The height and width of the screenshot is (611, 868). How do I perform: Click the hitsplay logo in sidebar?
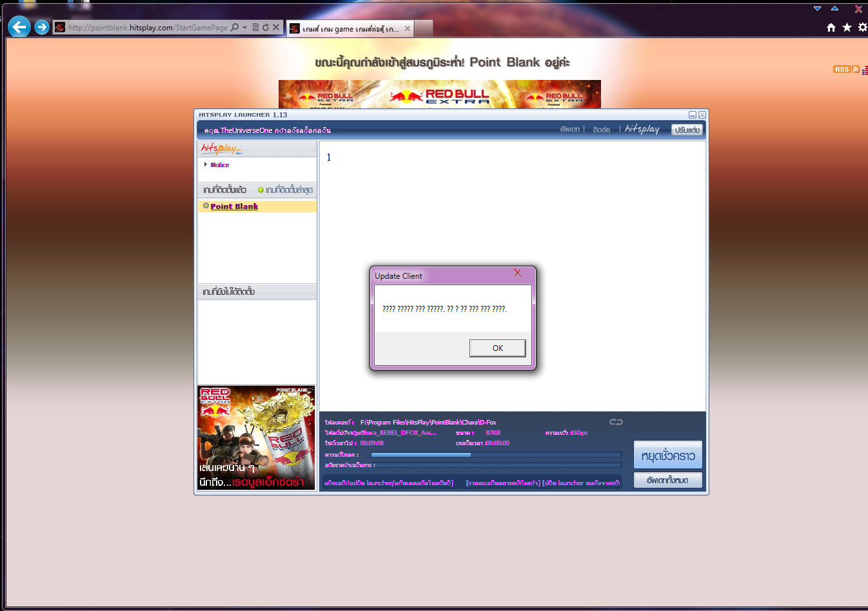click(221, 149)
